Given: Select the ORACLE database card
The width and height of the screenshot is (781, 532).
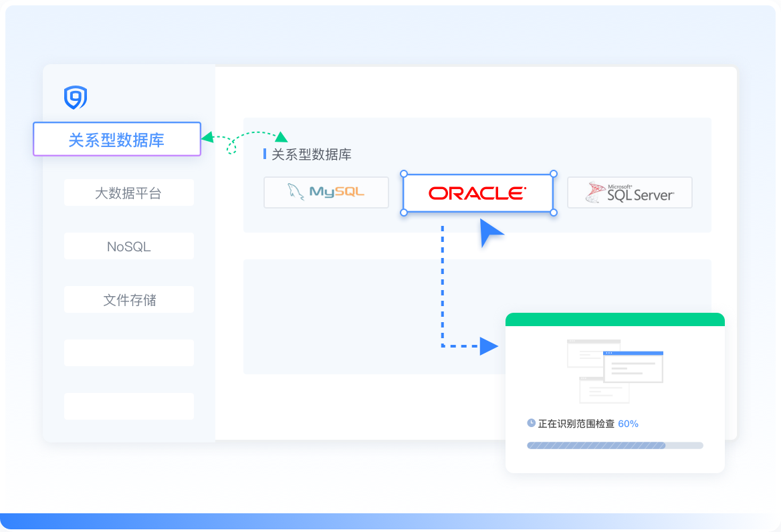Looking at the screenshot, I should [478, 193].
